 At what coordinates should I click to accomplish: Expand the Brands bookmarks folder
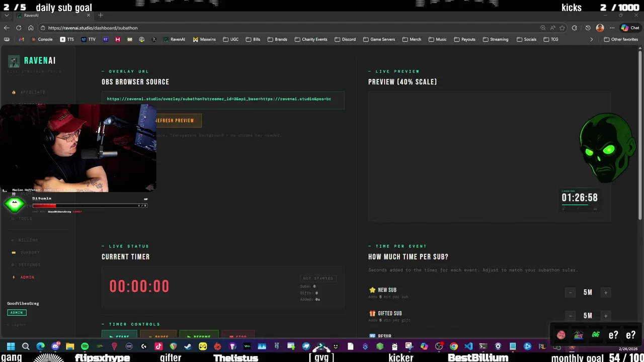click(x=277, y=39)
